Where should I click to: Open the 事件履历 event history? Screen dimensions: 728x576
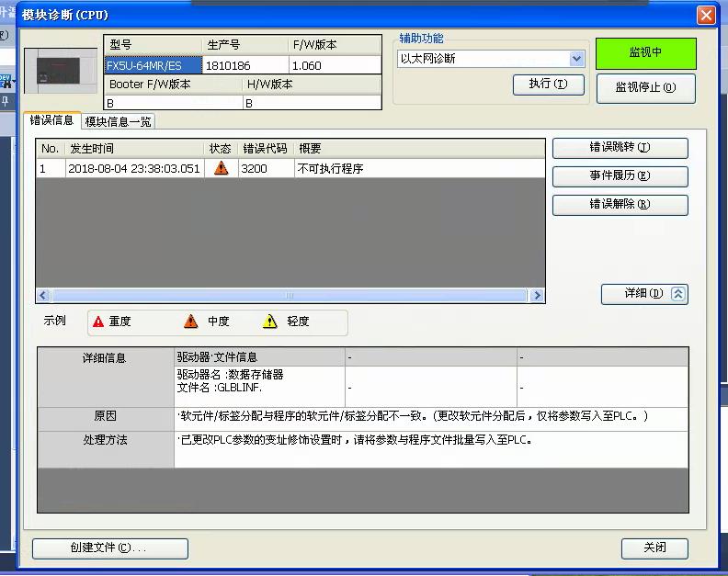pos(620,176)
